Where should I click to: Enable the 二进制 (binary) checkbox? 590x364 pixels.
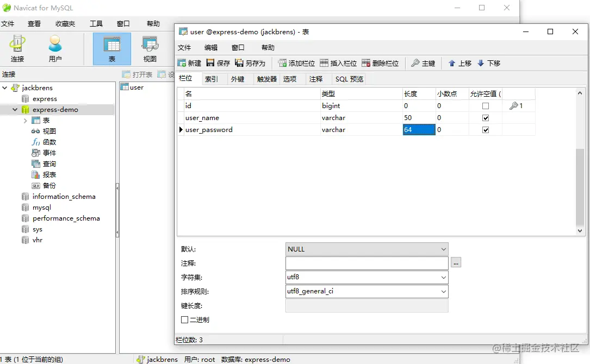tap(184, 319)
